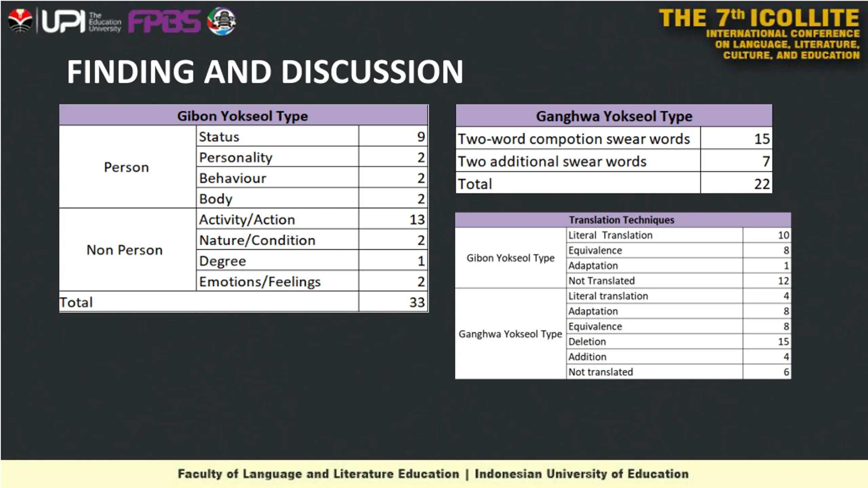Click the Translation Techniques table header
Image resolution: width=868 pixels, height=488 pixels.
coord(623,220)
